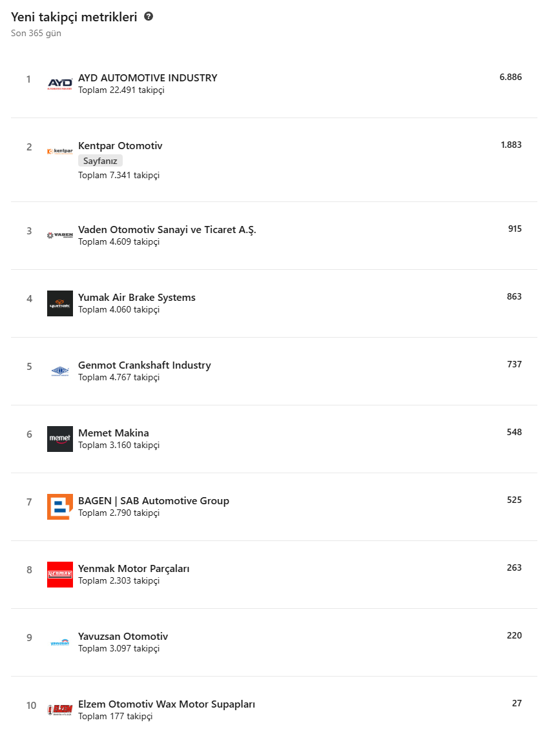The height and width of the screenshot is (736, 560).
Task: Open Vaden Otomotiv Sanayi ve Ticaret page
Action: [x=167, y=229]
